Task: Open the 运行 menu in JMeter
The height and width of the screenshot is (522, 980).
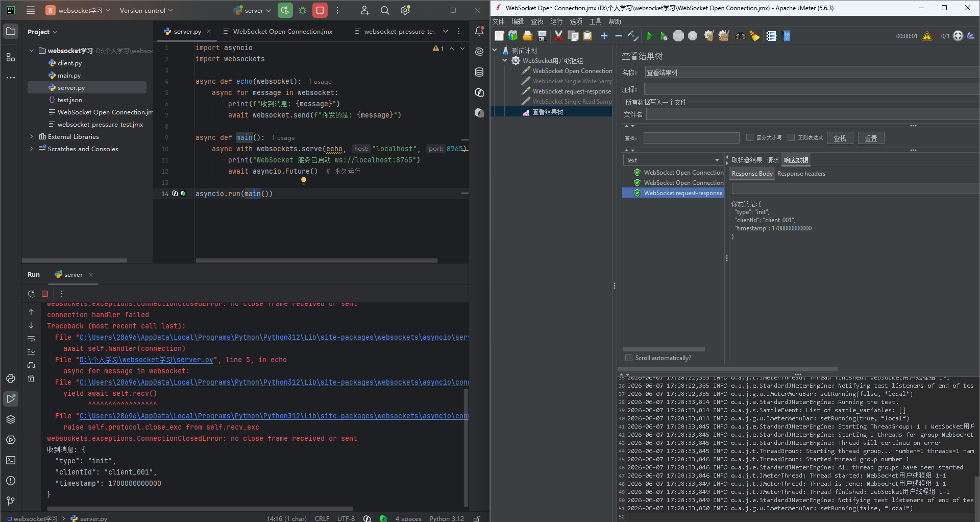Action: click(556, 21)
